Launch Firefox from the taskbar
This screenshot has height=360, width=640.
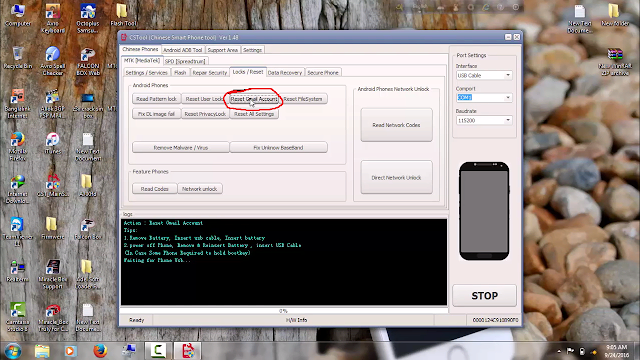100,351
